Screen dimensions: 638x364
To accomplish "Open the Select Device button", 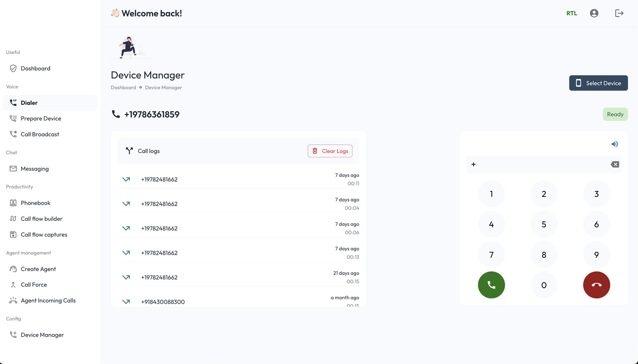I will [598, 83].
